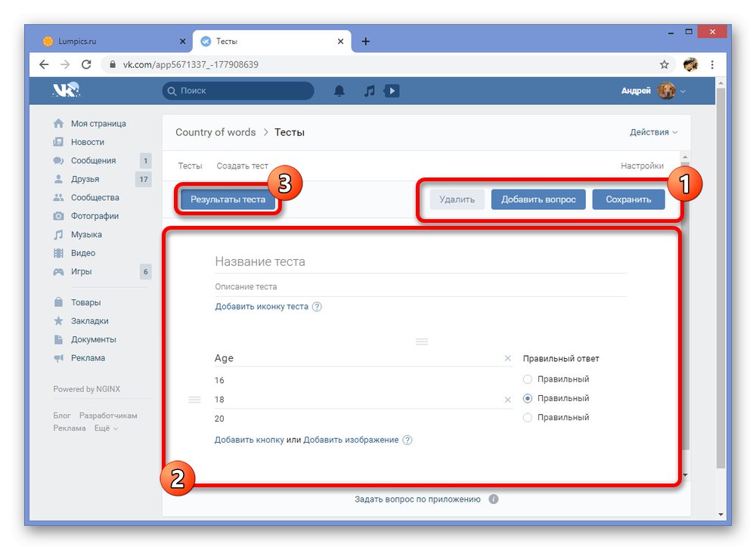756x550 pixels.
Task: Expand the Андрей profile menu
Action: [653, 91]
